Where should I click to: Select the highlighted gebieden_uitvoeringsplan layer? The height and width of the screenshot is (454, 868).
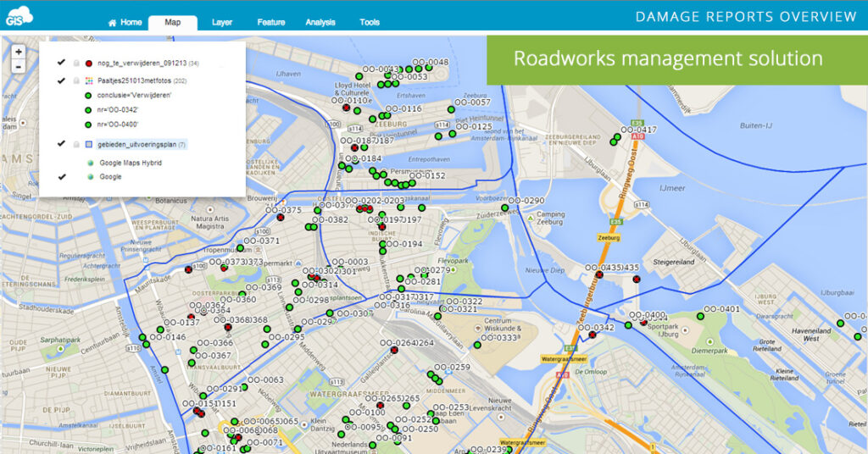142,144
